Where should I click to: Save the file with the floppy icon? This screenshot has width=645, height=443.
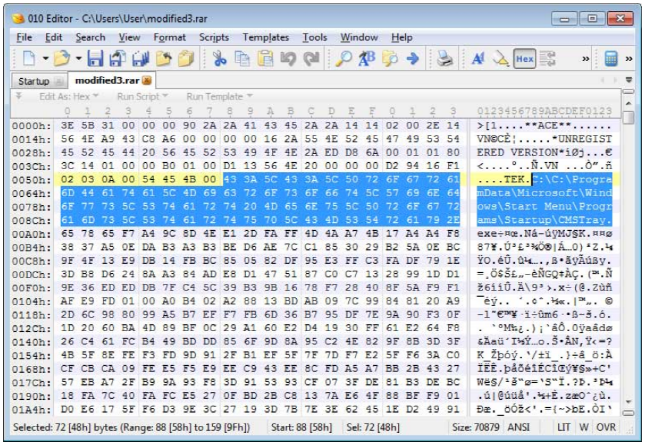(95, 58)
